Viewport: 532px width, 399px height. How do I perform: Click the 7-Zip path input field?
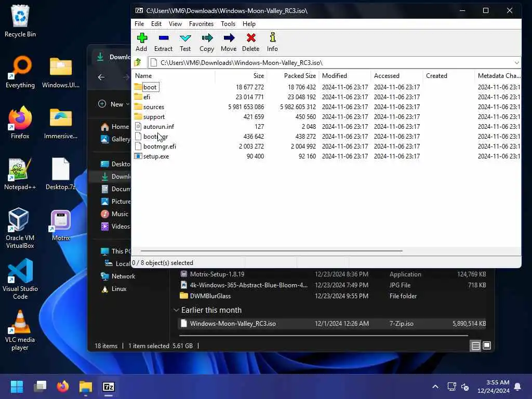(x=331, y=62)
